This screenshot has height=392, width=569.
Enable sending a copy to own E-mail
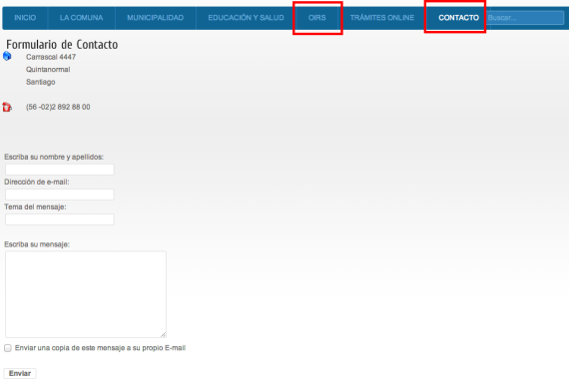click(8, 348)
